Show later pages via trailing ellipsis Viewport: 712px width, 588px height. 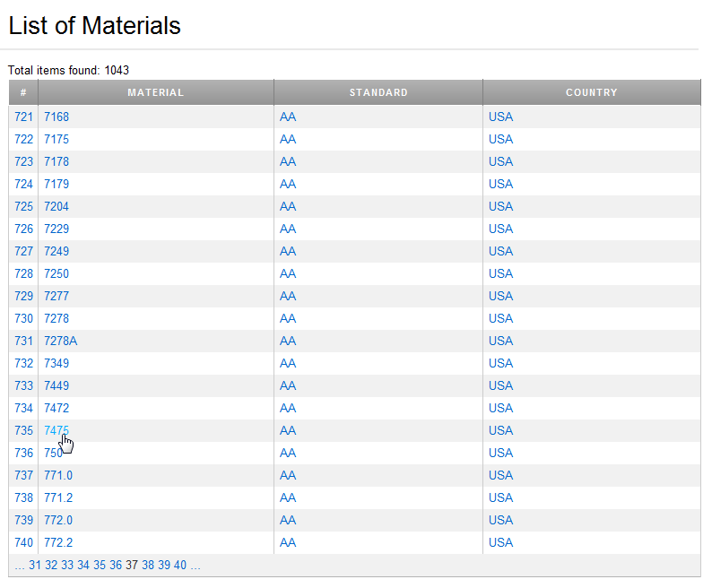coord(195,565)
